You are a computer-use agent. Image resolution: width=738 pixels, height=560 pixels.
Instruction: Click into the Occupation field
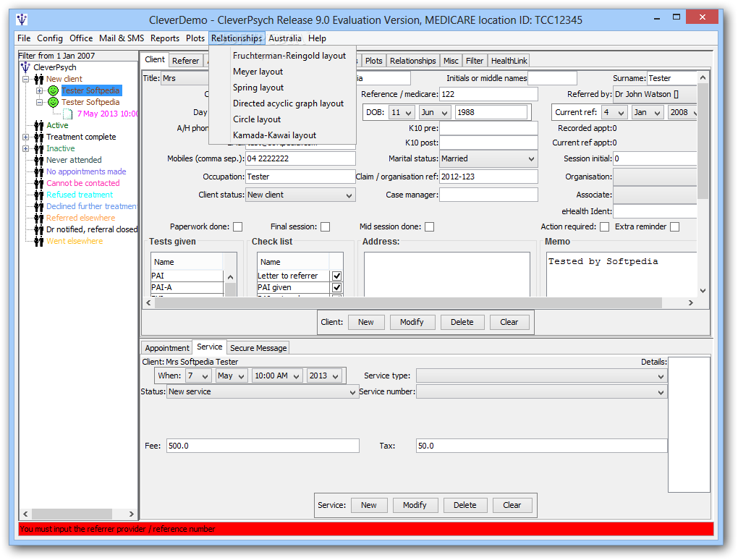coord(300,177)
